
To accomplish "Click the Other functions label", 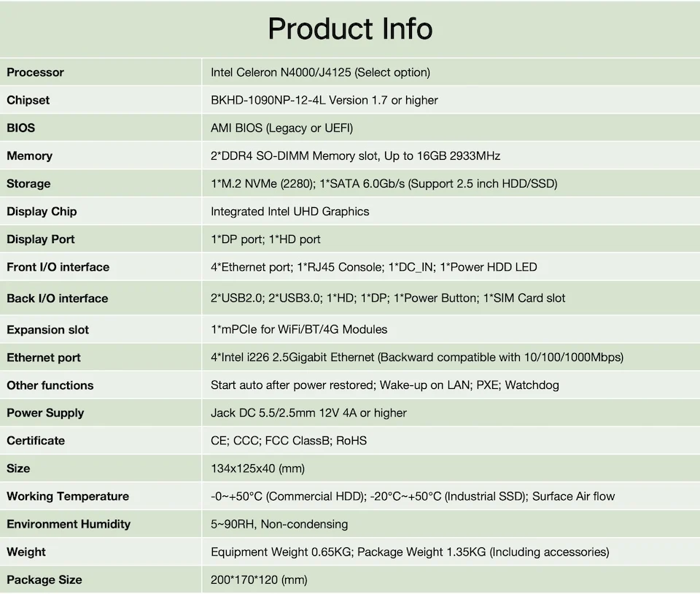I will coord(50,385).
